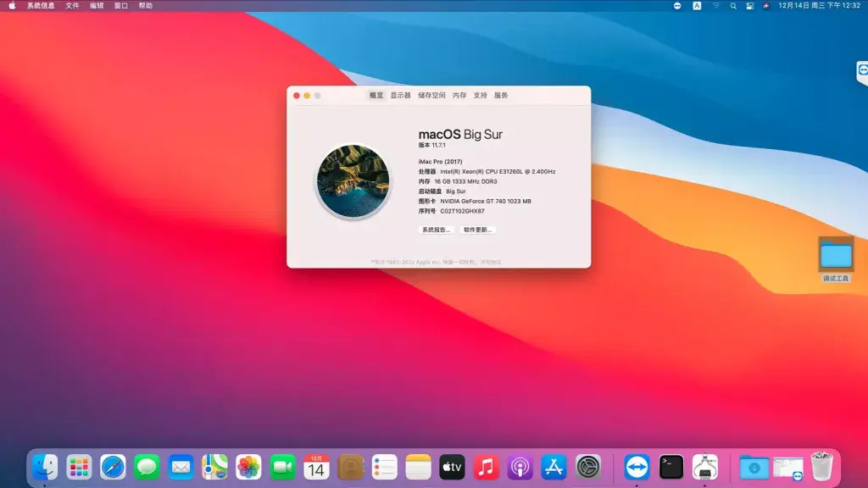
Task: Open Messages app in dock
Action: 147,468
